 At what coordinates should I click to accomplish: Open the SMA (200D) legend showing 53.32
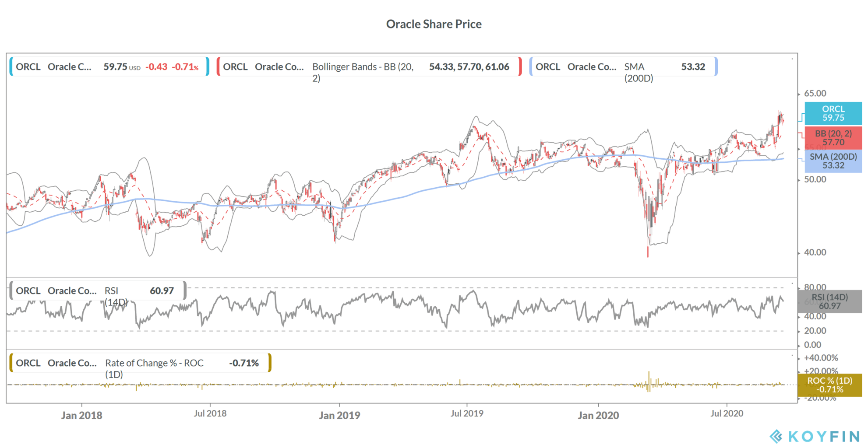[623, 67]
